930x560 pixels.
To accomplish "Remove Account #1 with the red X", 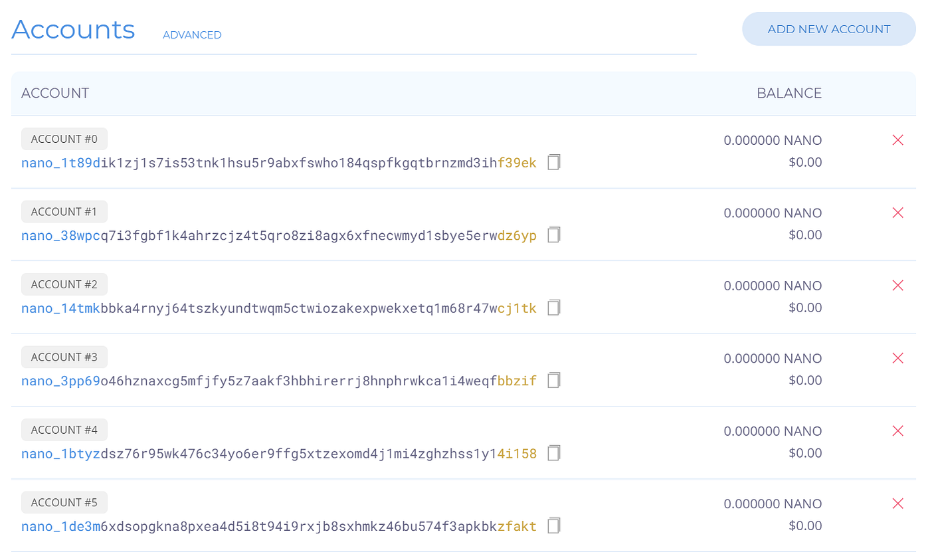I will point(897,213).
